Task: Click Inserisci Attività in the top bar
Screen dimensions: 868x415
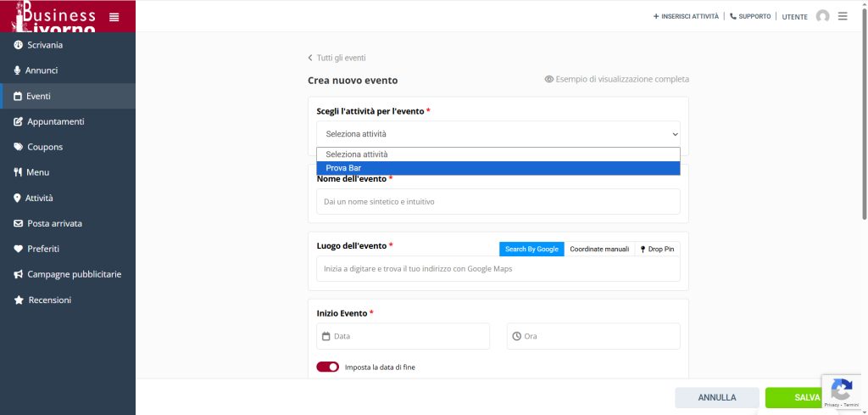Action: (x=686, y=16)
